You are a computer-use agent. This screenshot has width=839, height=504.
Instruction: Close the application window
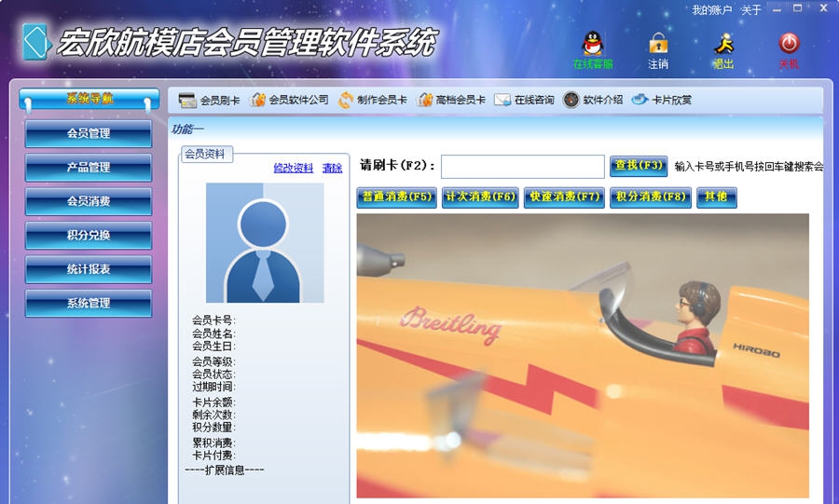pos(824,8)
